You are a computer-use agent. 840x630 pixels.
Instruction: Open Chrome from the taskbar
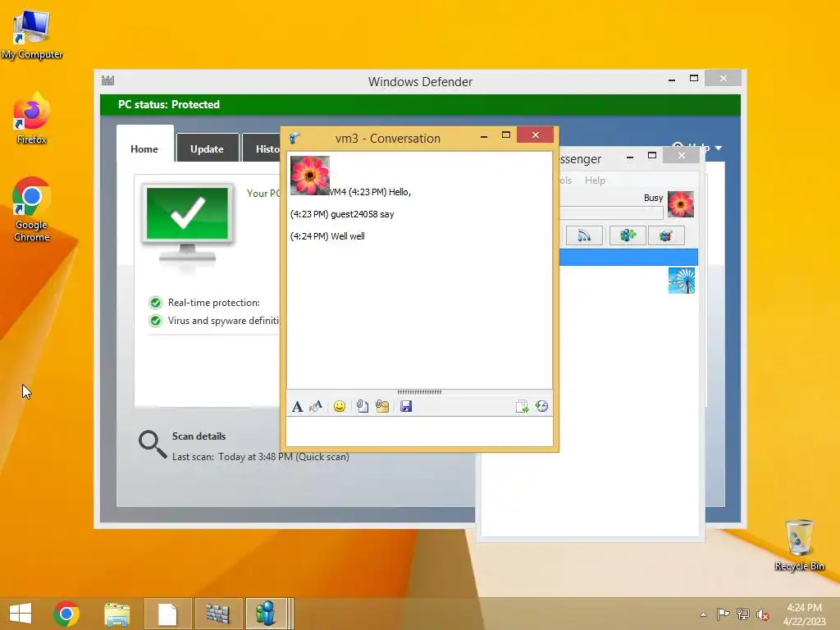pyautogui.click(x=66, y=614)
